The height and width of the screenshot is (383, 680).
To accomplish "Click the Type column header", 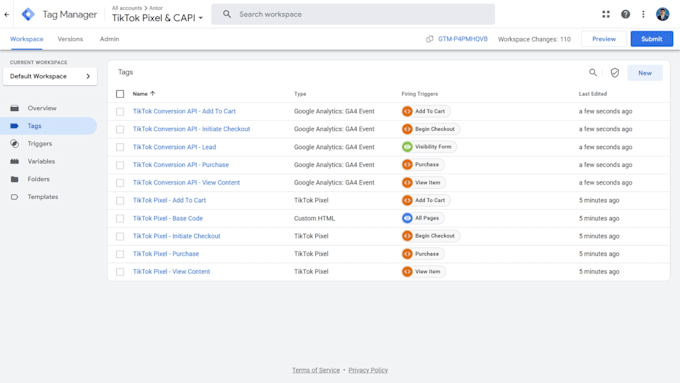I will point(300,94).
